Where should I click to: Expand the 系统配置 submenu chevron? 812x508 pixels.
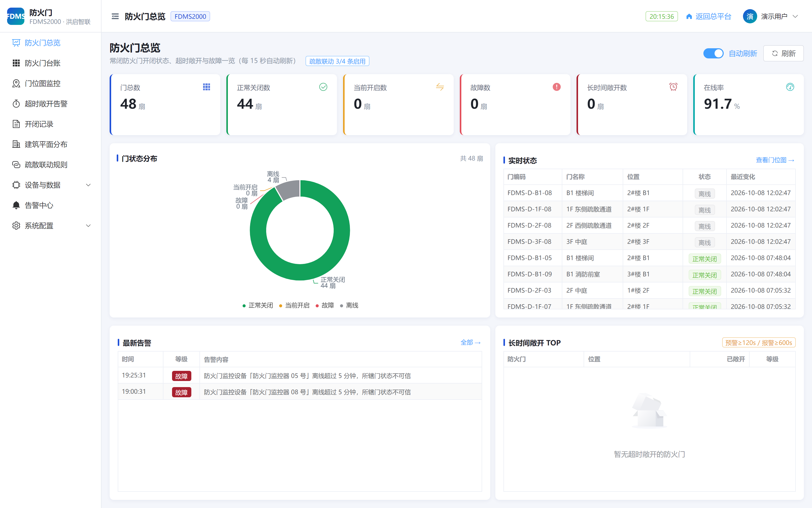coord(88,226)
